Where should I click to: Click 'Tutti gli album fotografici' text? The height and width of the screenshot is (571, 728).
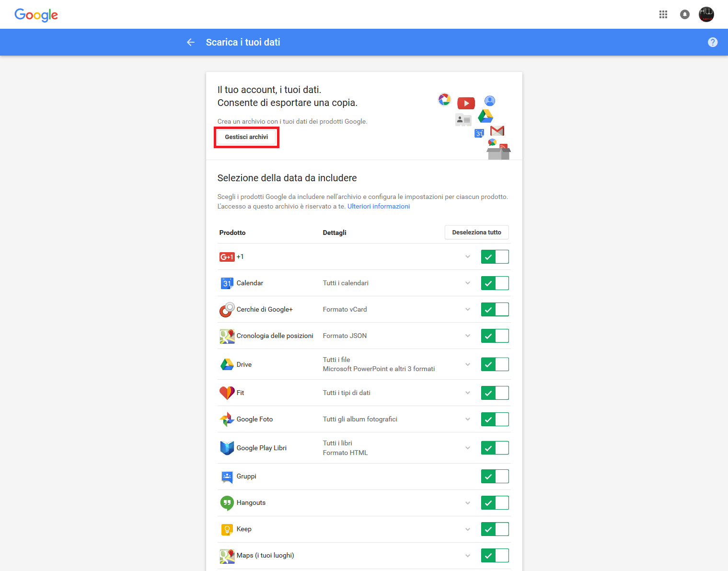click(x=360, y=420)
